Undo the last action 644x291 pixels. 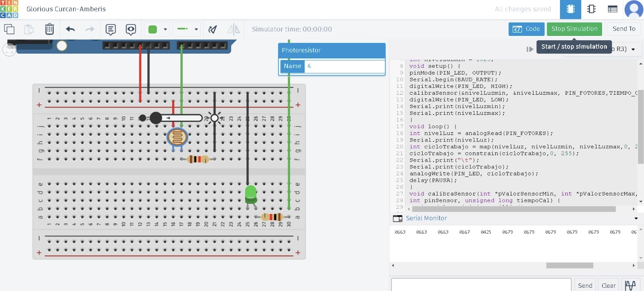70,29
